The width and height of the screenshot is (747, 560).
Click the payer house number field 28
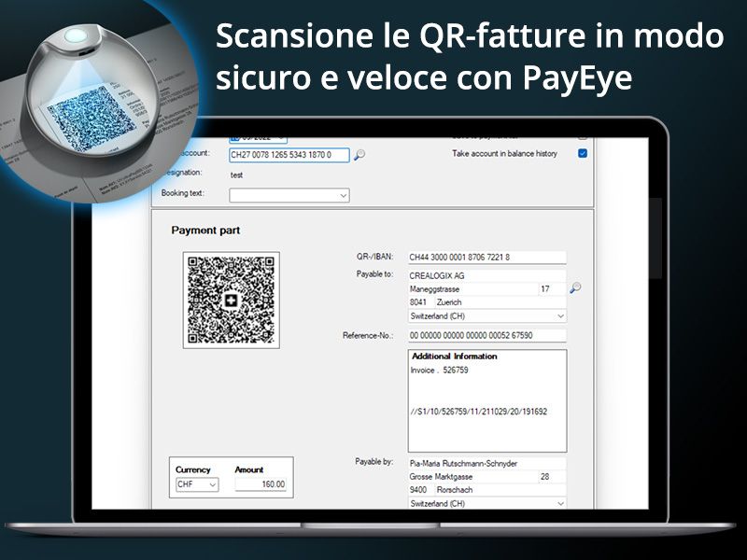(x=553, y=477)
